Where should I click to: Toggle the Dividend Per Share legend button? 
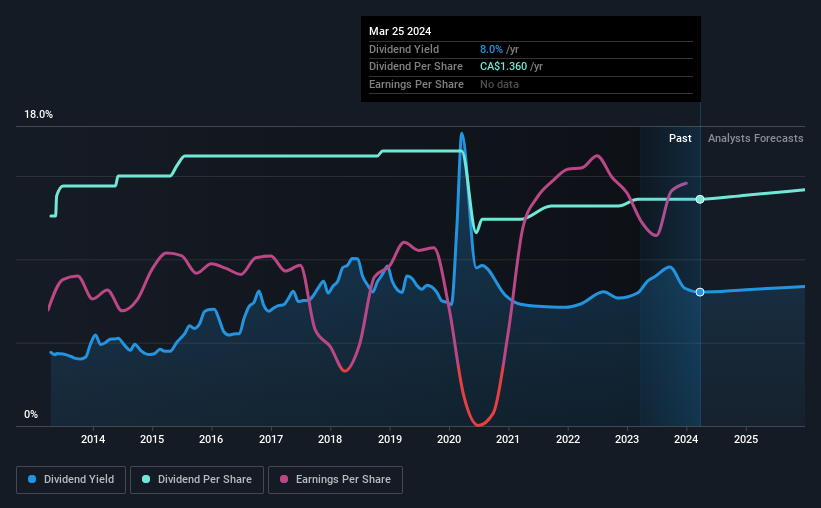point(197,480)
